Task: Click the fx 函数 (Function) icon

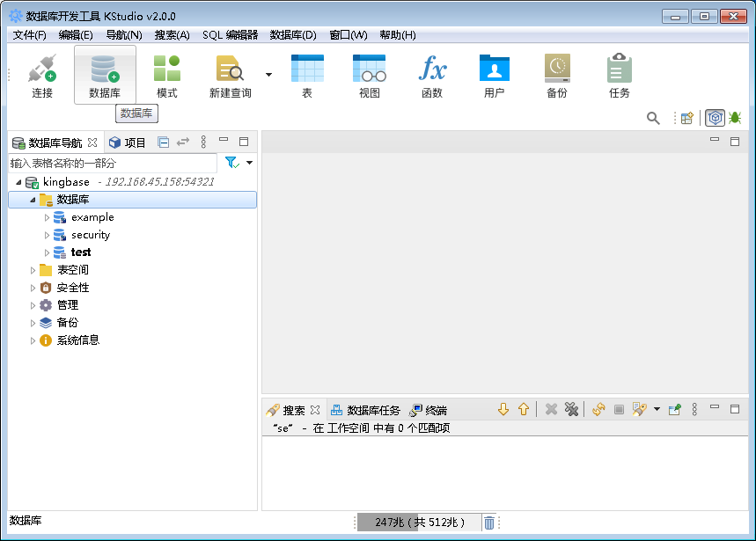Action: tap(432, 75)
